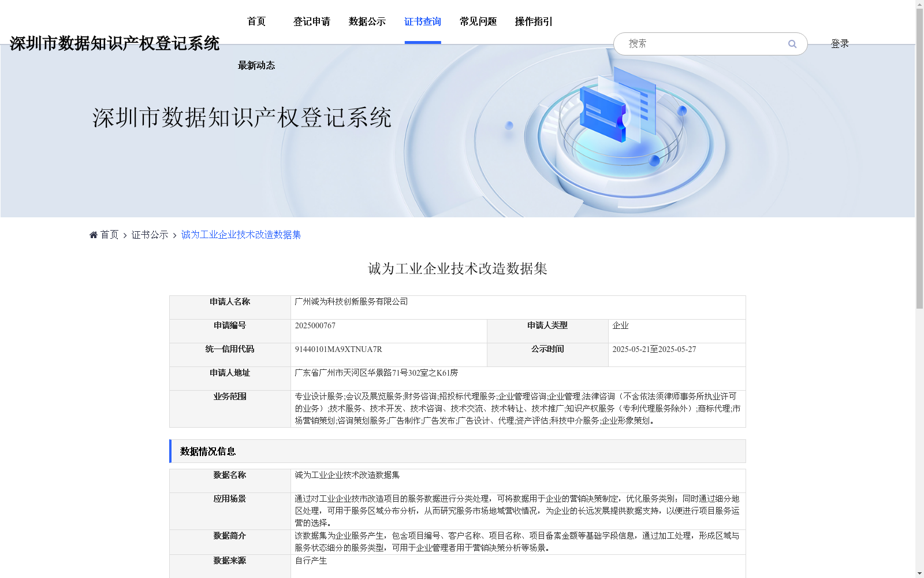Click the 申请编号 label cell
The width and height of the screenshot is (924, 578).
[230, 331]
